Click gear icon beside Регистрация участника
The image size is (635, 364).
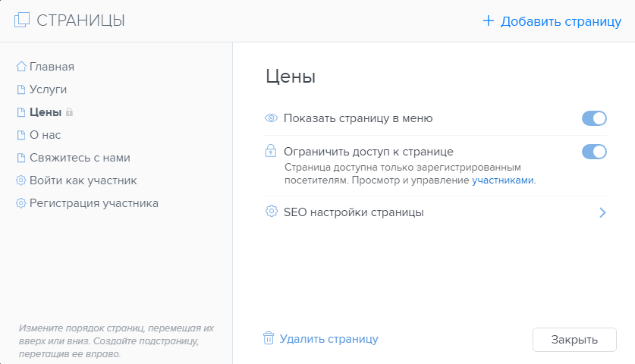click(20, 202)
